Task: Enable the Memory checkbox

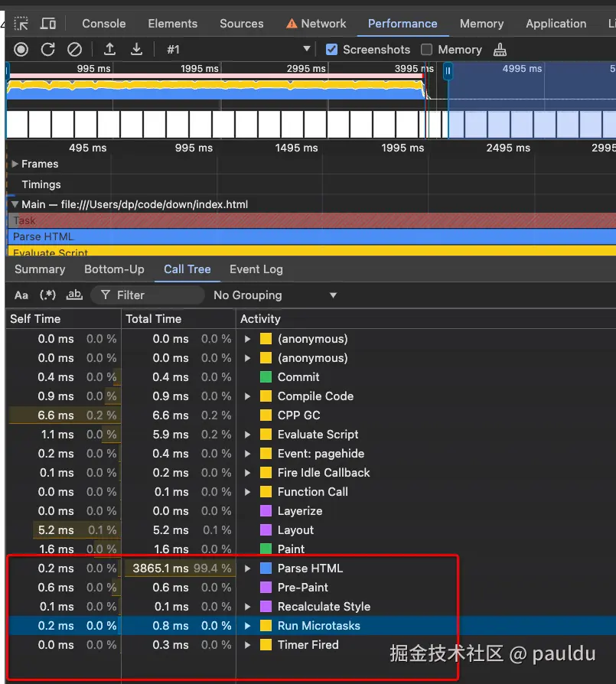Action: click(427, 50)
